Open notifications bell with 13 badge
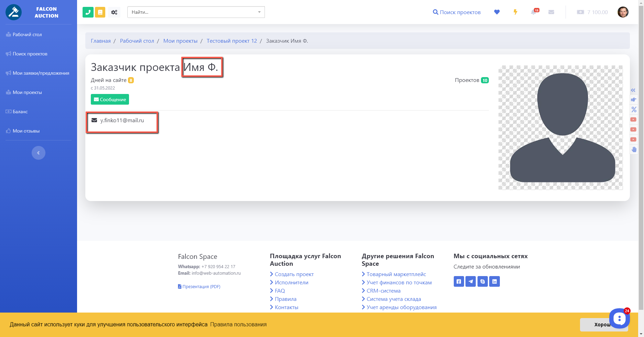The height and width of the screenshot is (337, 644). pos(534,12)
